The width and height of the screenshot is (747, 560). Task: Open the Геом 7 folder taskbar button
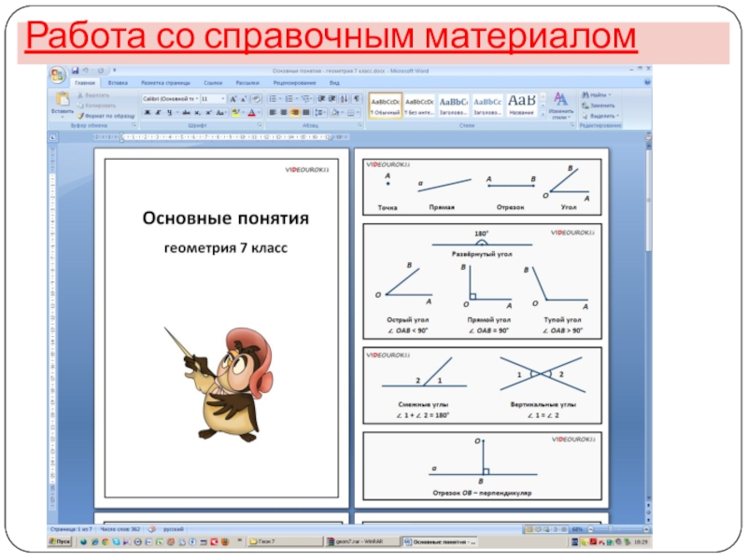pyautogui.click(x=285, y=541)
